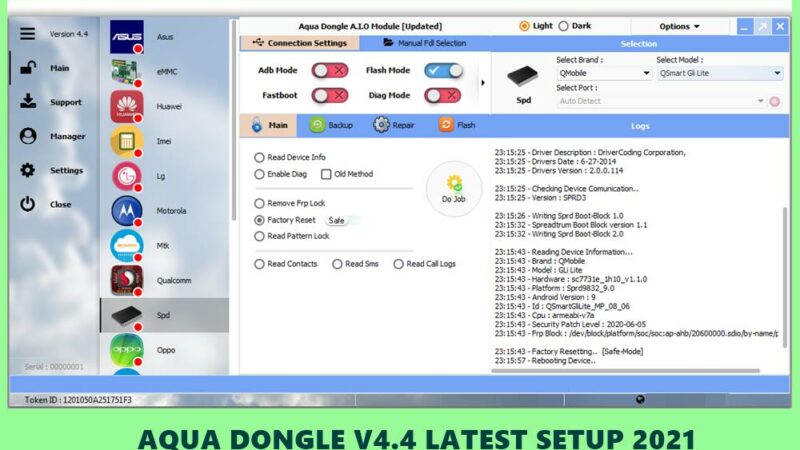
Task: Switch to Manual Fdl Selection tab
Action: (x=424, y=43)
